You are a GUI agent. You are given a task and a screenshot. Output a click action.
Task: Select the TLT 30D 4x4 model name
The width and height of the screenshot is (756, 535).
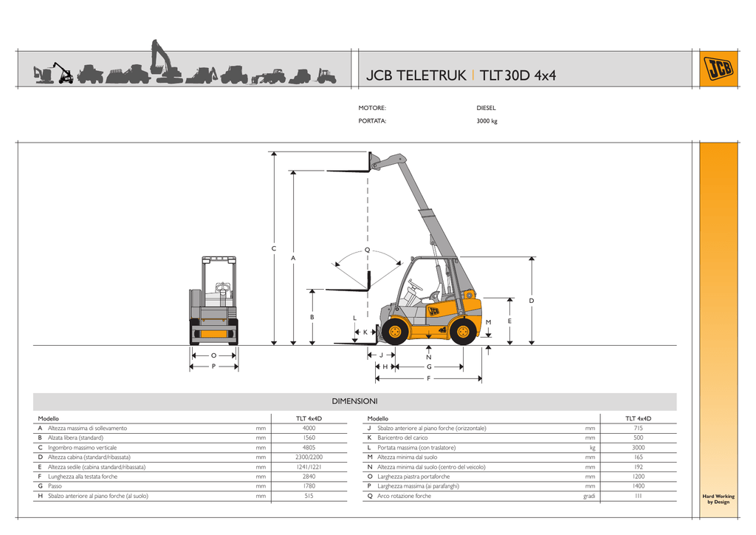(518, 75)
